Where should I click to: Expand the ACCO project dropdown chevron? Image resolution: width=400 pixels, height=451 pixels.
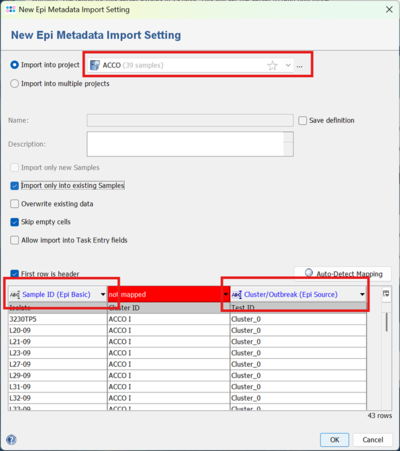click(x=288, y=65)
